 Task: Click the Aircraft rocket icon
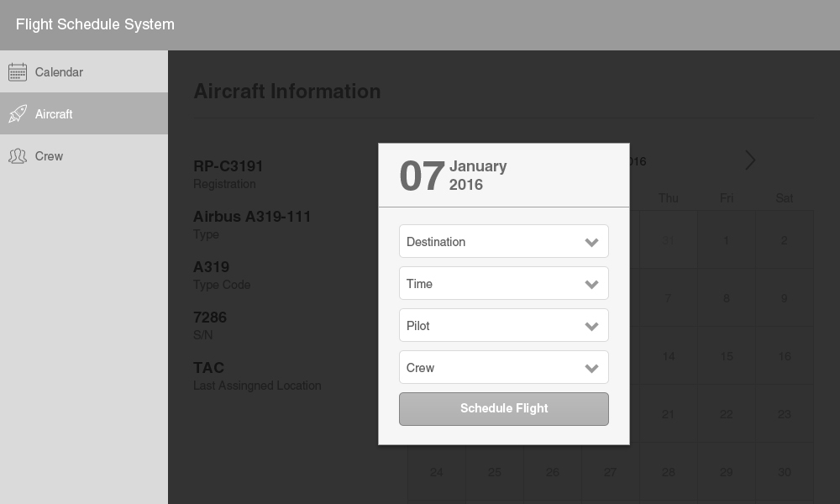18,113
